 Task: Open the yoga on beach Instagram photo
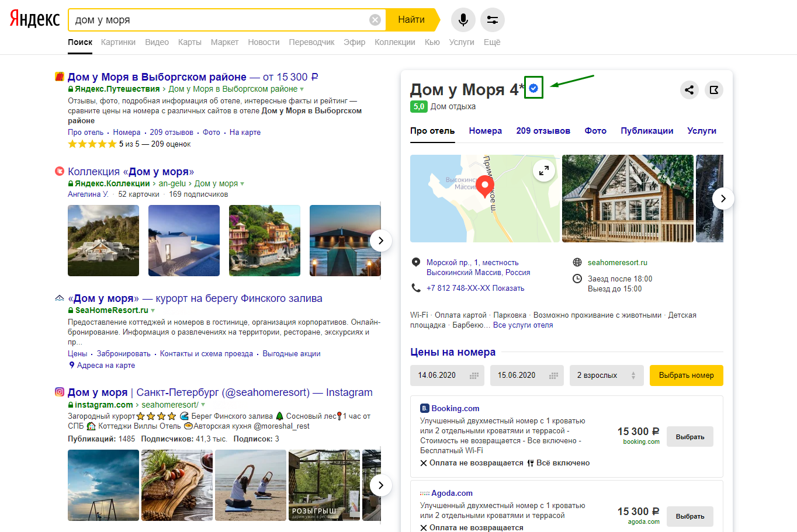(x=251, y=485)
